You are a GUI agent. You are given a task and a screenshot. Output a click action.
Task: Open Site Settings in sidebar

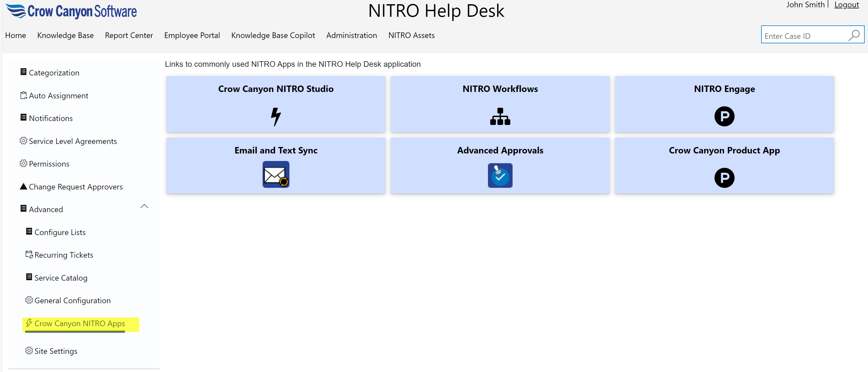(x=56, y=351)
